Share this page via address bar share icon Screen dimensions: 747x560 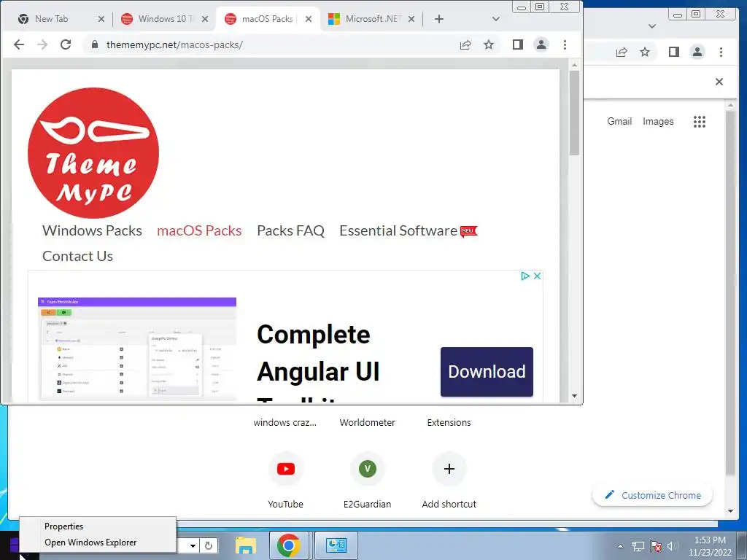click(x=465, y=44)
